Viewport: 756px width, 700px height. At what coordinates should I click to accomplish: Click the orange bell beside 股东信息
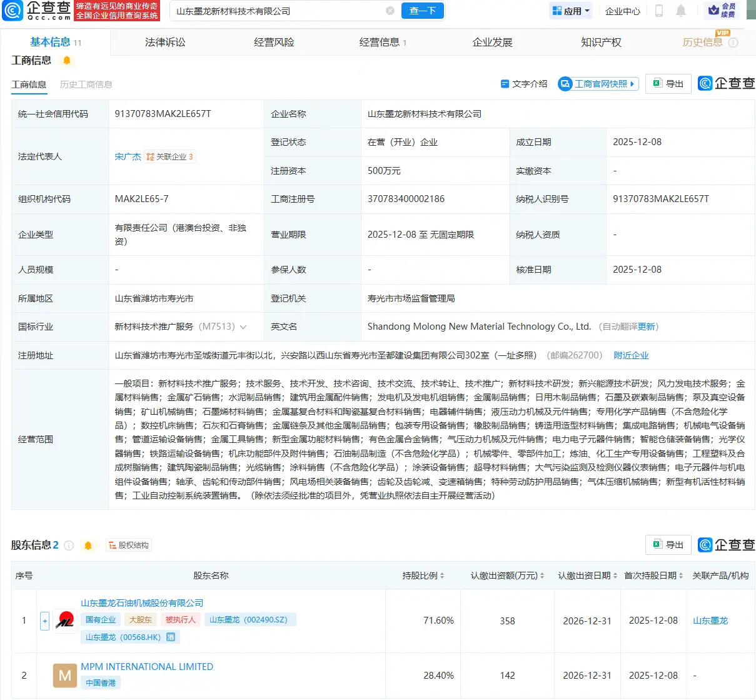pyautogui.click(x=88, y=545)
